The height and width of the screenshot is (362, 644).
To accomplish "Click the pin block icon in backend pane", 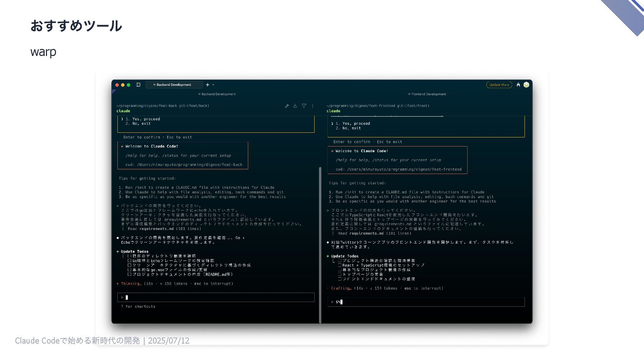I will coord(287,106).
